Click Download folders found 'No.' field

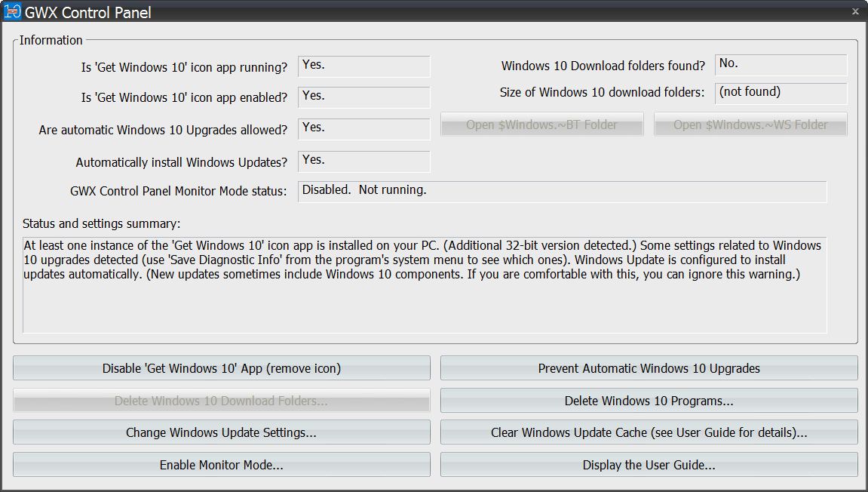click(x=781, y=65)
